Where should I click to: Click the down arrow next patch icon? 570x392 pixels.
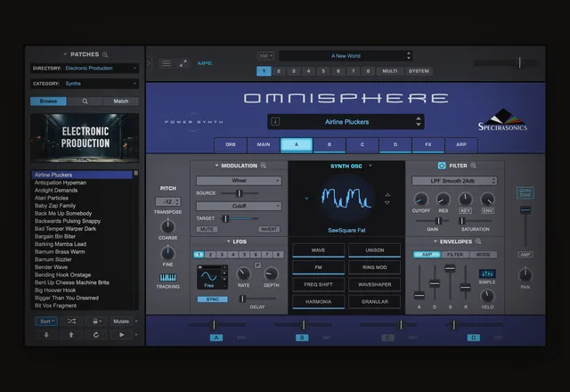[x=46, y=335]
